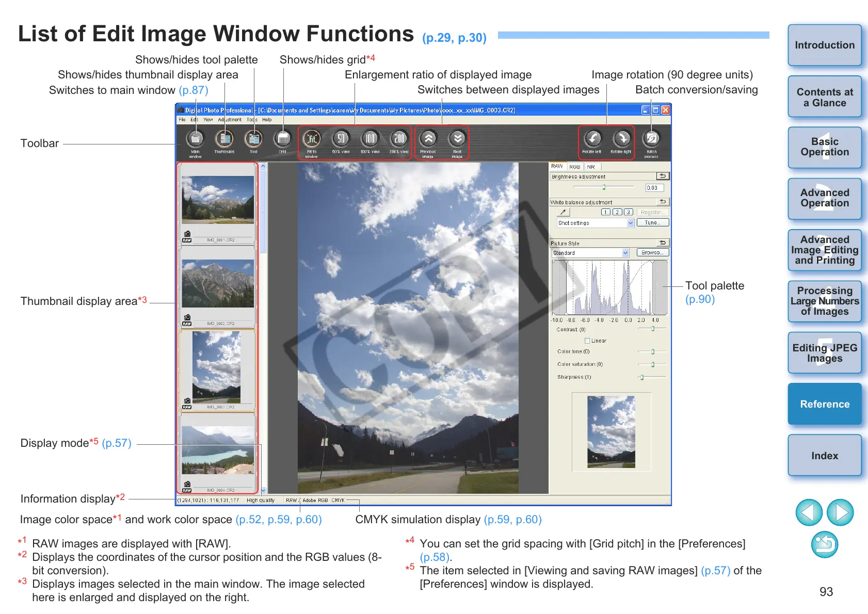This screenshot has width=868, height=614.
Task: Select thumbnail IMG_0002.CR2
Action: pos(218,287)
